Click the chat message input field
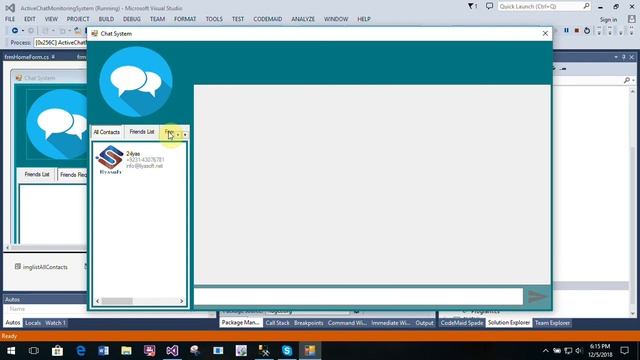This screenshot has height=360, width=640. tap(358, 296)
